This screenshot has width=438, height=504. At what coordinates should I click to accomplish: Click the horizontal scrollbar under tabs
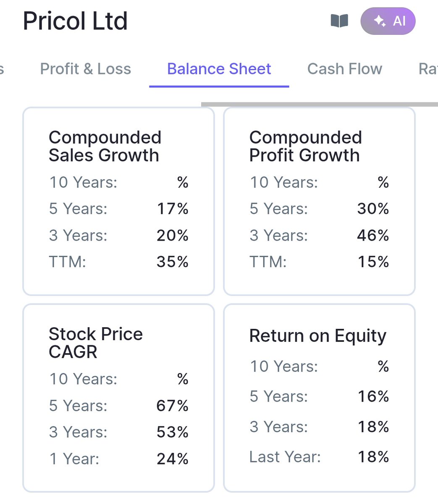click(319, 104)
